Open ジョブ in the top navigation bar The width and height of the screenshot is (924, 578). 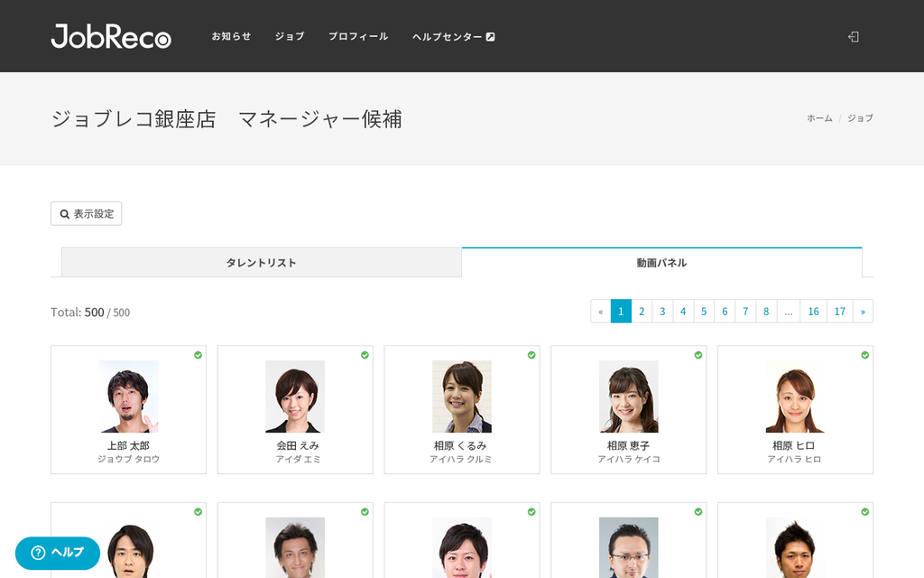pos(290,36)
